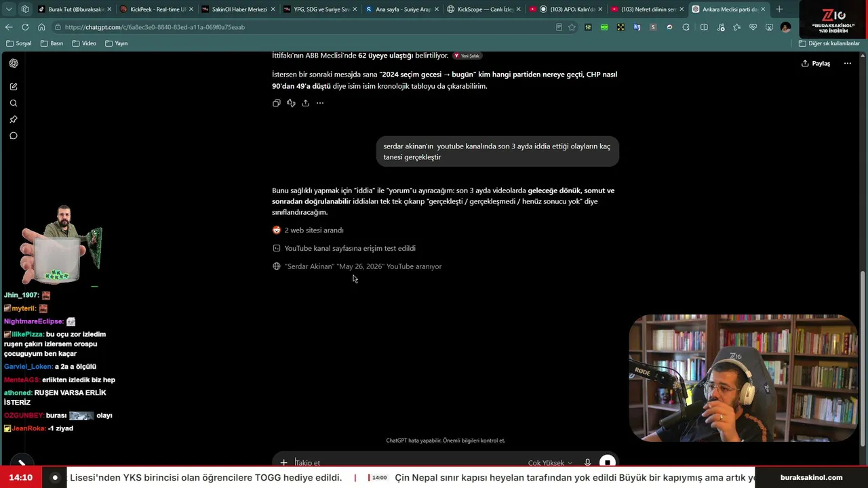Switch to the KickPeek tab
Image resolution: width=868 pixels, height=488 pixels.
tap(156, 9)
